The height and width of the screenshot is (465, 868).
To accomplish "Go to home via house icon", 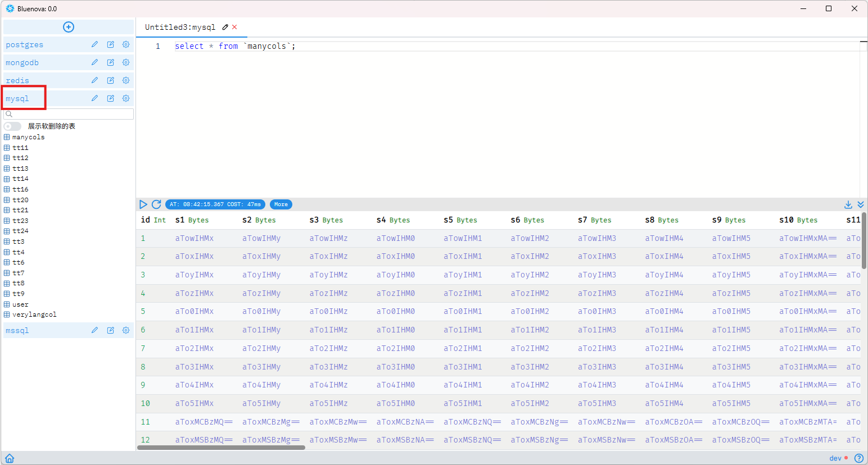I will pyautogui.click(x=10, y=458).
